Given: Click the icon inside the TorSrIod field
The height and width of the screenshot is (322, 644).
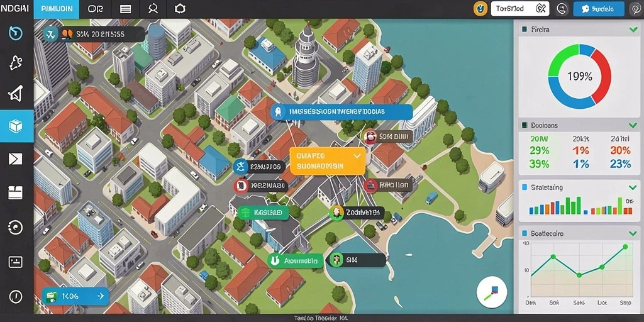Looking at the screenshot, I should 541,9.
